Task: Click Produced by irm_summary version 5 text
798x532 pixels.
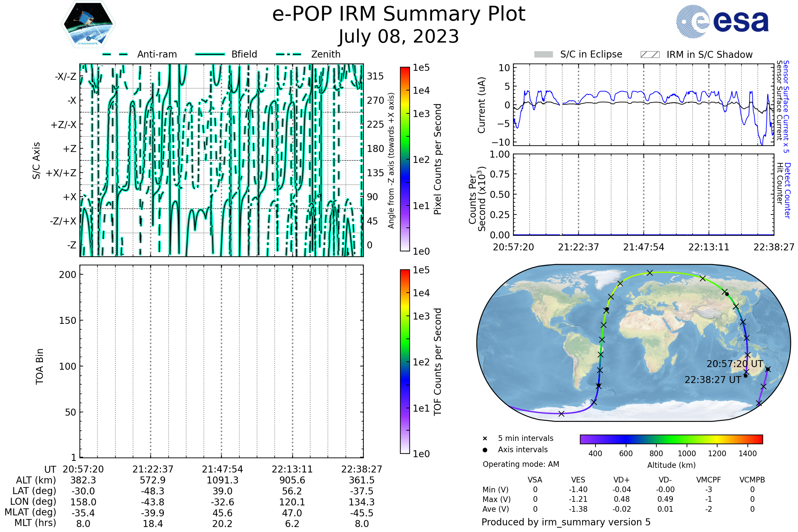Action: [566, 522]
